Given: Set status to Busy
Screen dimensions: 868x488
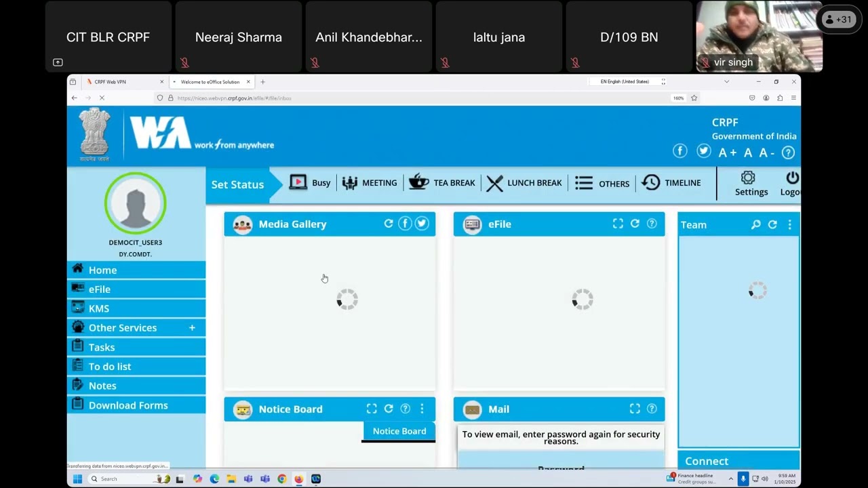Looking at the screenshot, I should [x=310, y=183].
